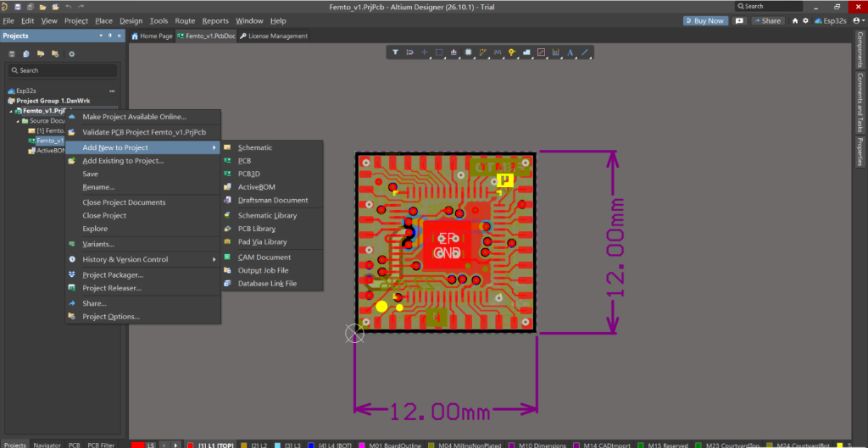Click Save icon in the title bar
Image resolution: width=868 pixels, height=448 pixels.
click(18, 7)
